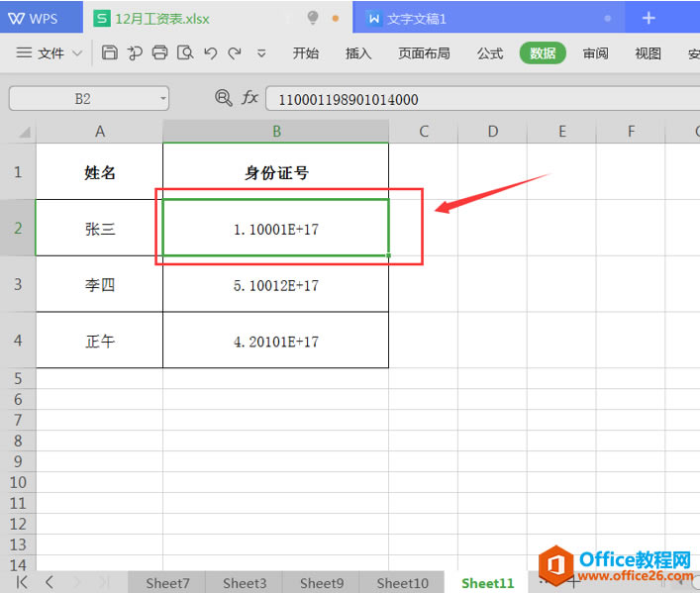Click the select-all corner triangle
Viewport: 700px width, 593px height.
tap(23, 132)
